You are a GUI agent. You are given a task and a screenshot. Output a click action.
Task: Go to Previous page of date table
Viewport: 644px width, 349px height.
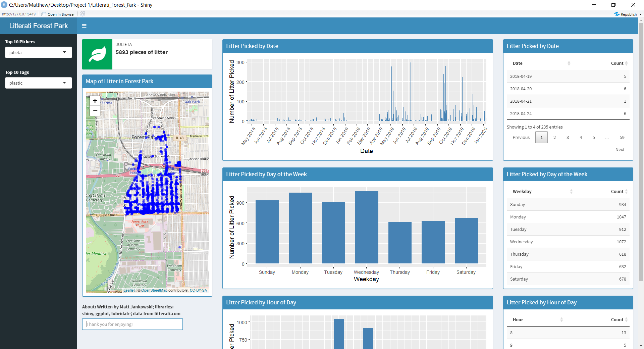(x=521, y=138)
